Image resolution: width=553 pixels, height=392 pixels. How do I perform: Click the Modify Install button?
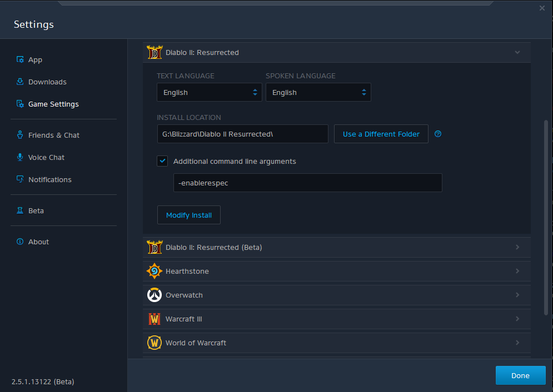(188, 215)
